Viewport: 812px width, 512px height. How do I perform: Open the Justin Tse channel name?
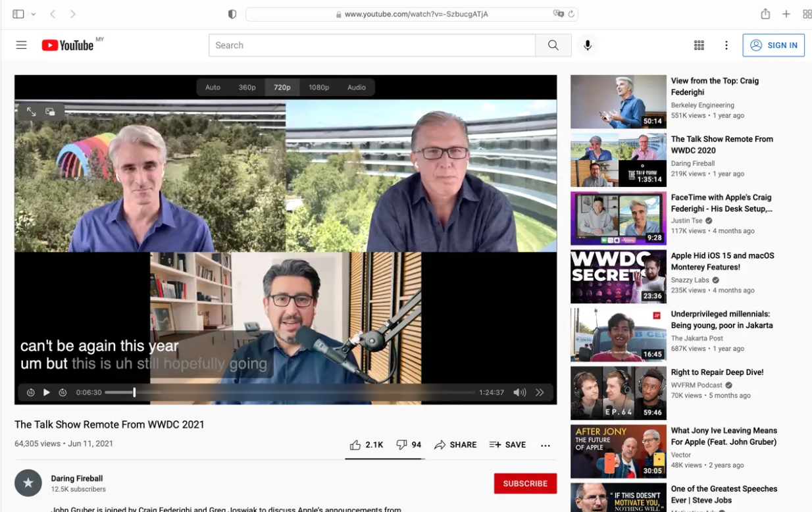687,221
